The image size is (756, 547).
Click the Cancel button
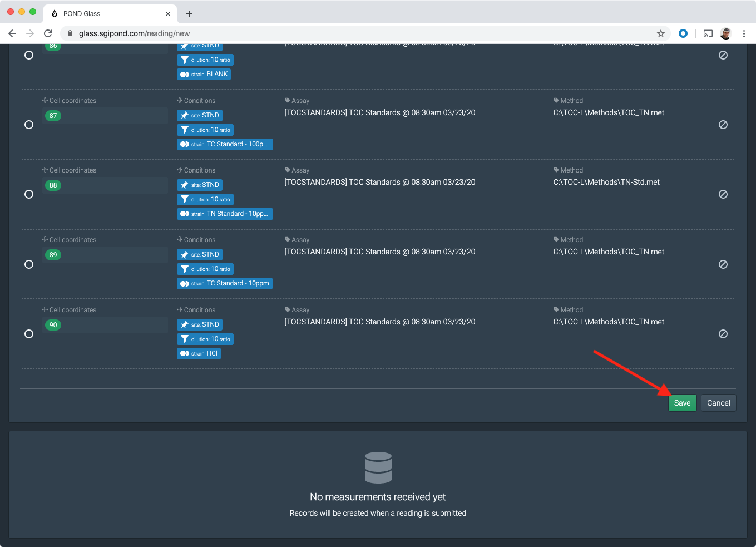tap(718, 402)
